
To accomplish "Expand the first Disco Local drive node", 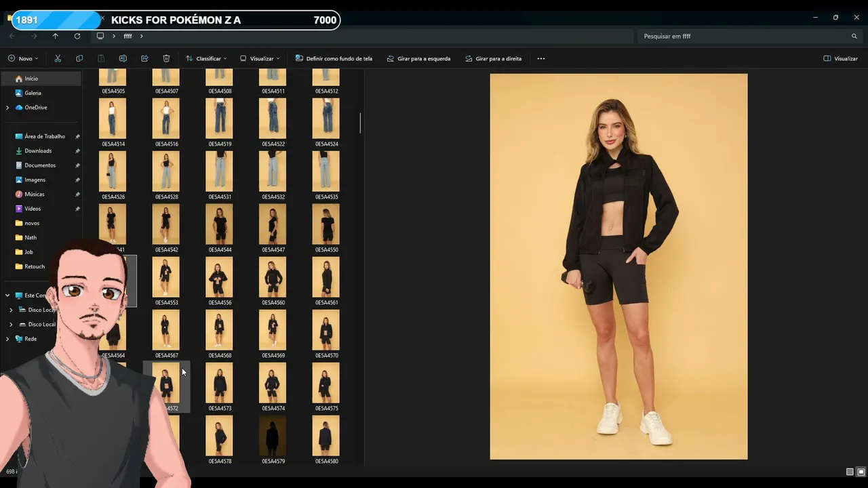I will click(11, 310).
